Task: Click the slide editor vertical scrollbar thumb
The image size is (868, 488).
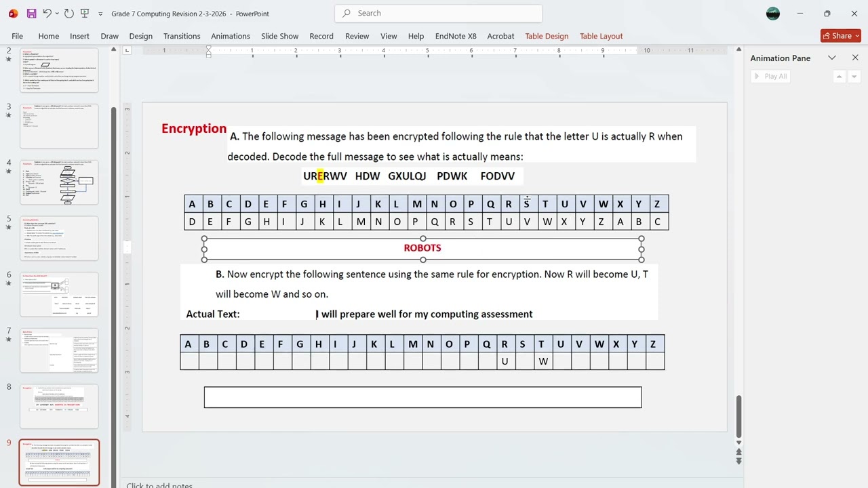Action: [738, 417]
